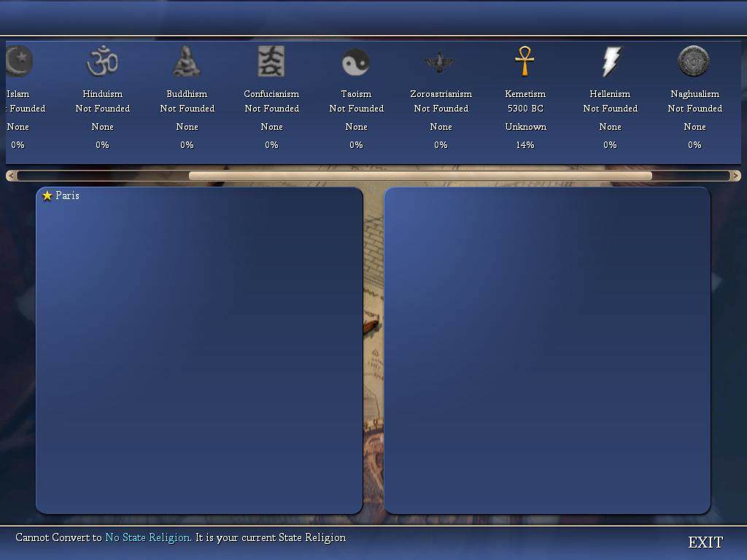
Task: Select the Naghualism stone disc icon
Action: [x=694, y=62]
